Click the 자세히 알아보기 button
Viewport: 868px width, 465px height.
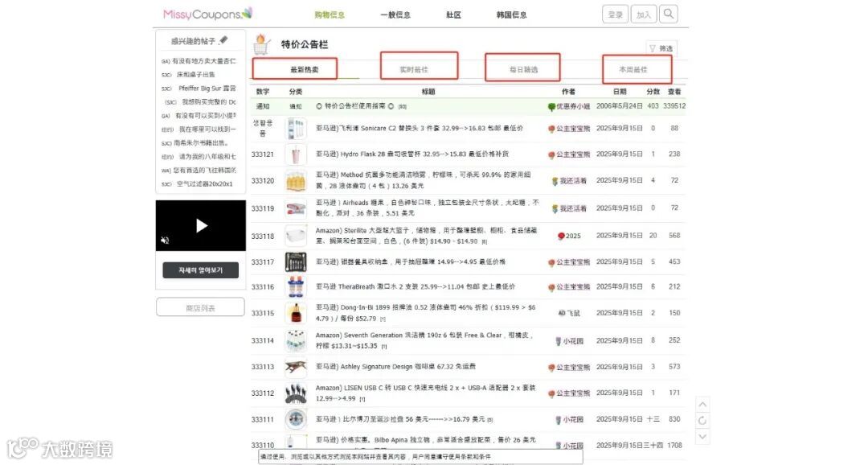click(200, 270)
